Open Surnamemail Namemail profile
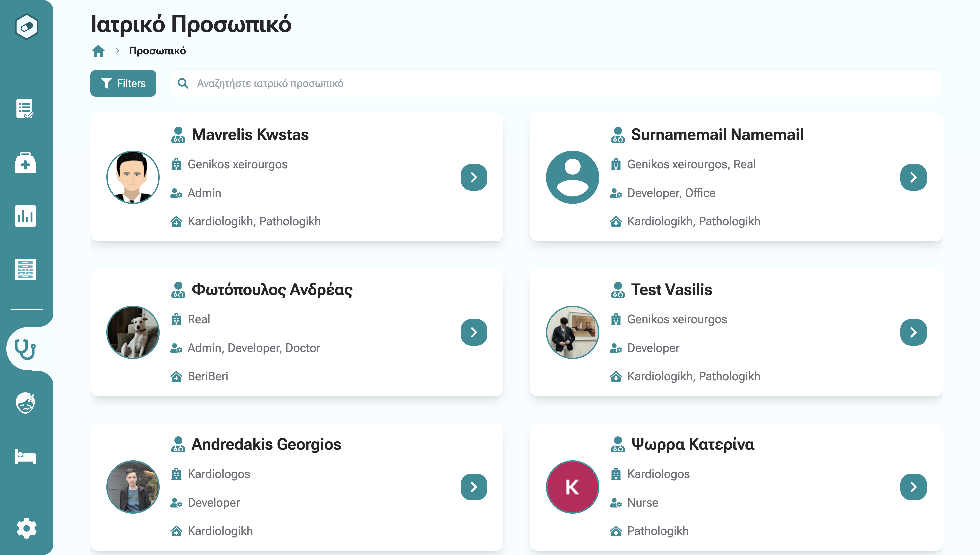 913,177
